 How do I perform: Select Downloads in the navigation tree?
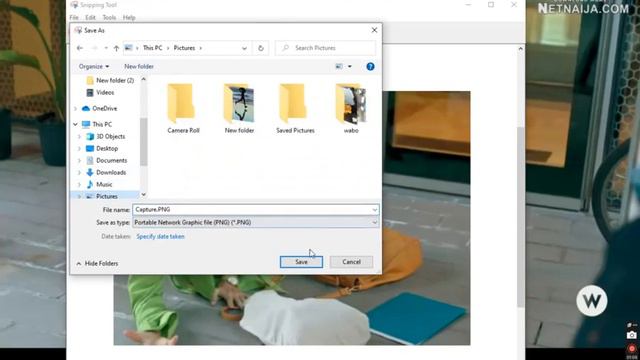(111, 173)
